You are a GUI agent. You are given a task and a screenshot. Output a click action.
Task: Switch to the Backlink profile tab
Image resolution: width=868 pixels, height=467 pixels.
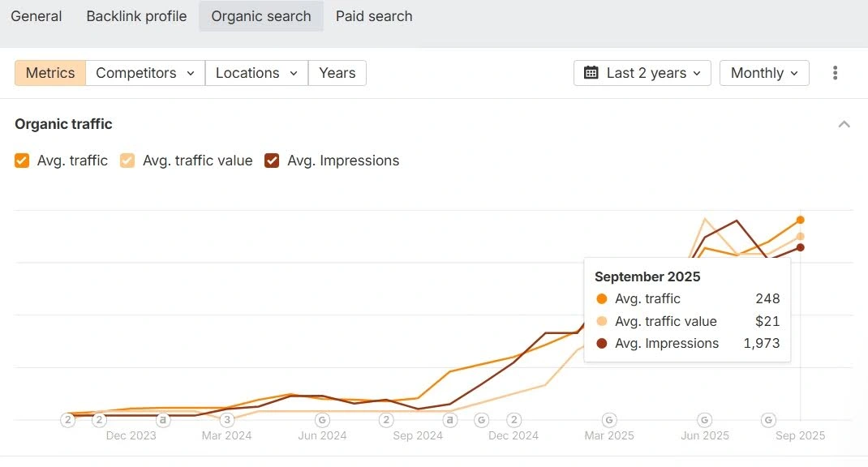tap(136, 16)
